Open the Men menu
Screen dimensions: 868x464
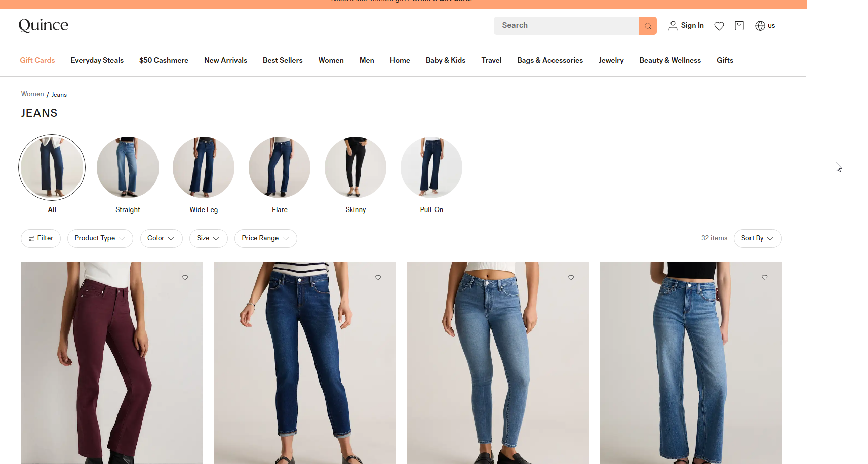click(x=367, y=60)
